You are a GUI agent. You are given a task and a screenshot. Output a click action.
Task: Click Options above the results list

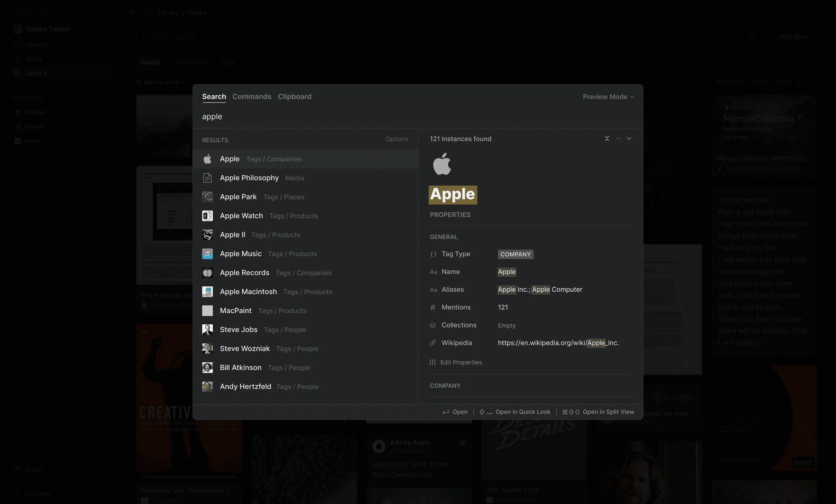[x=397, y=139]
